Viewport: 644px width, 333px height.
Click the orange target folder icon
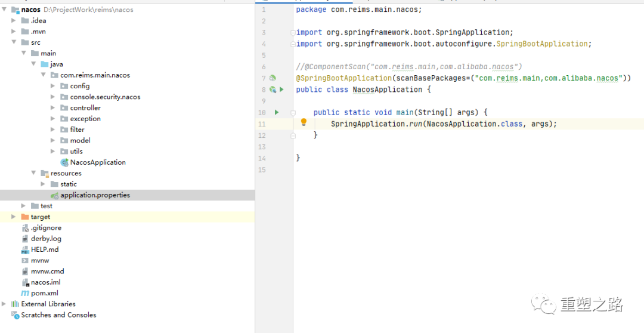click(25, 217)
